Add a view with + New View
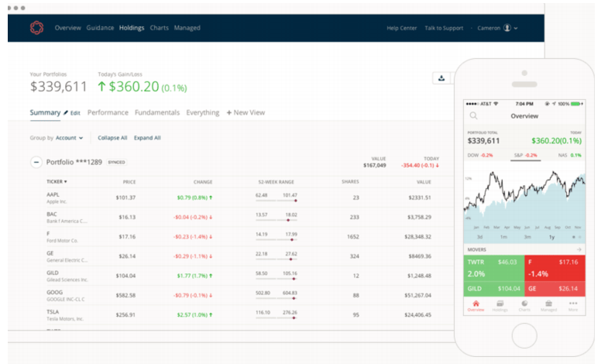Viewport: 601px width, 364px height. click(x=246, y=112)
